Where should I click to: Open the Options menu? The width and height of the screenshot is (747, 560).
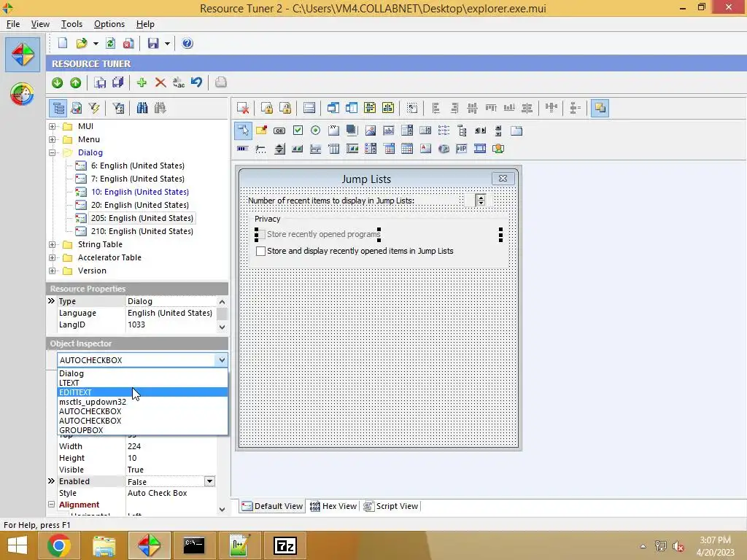pos(109,24)
